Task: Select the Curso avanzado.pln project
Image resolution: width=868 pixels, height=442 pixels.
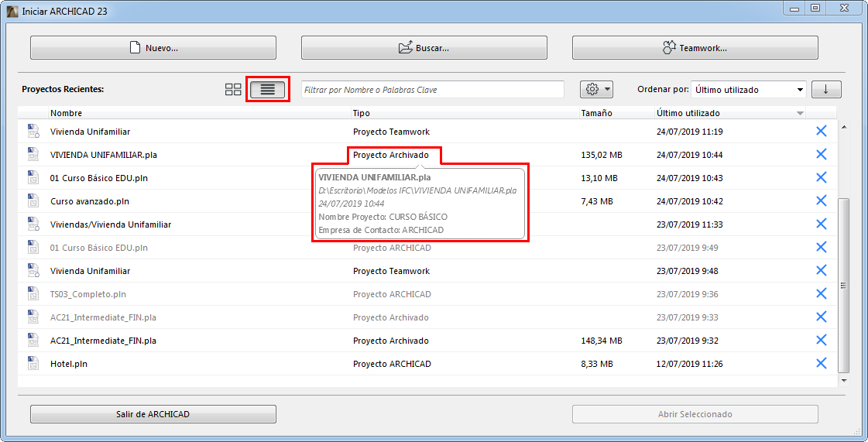Action: [x=90, y=201]
